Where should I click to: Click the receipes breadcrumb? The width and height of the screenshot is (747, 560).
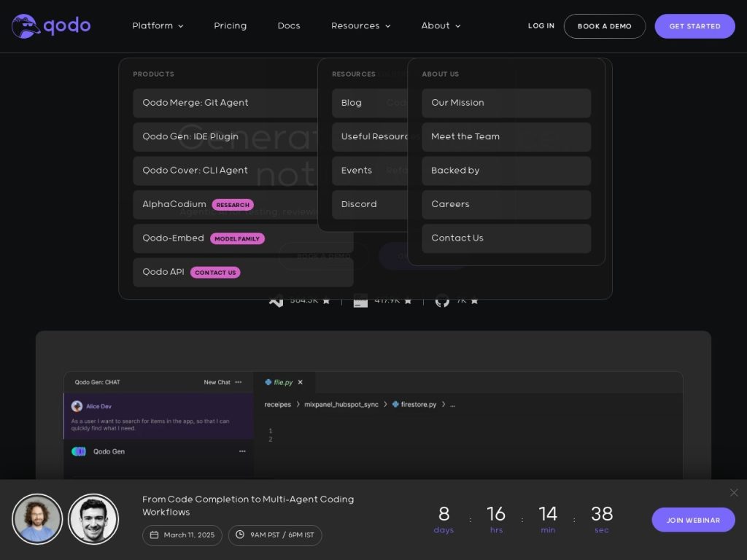click(277, 404)
